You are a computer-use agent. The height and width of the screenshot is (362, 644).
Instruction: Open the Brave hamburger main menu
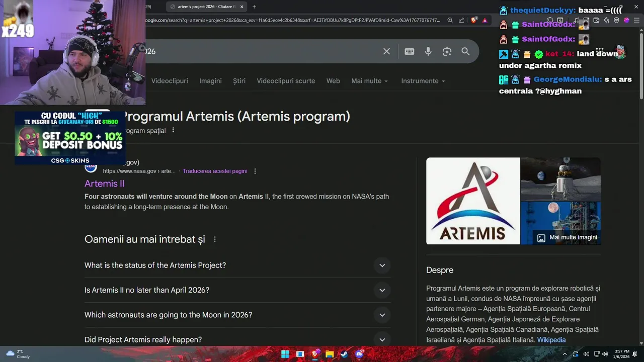tap(636, 20)
